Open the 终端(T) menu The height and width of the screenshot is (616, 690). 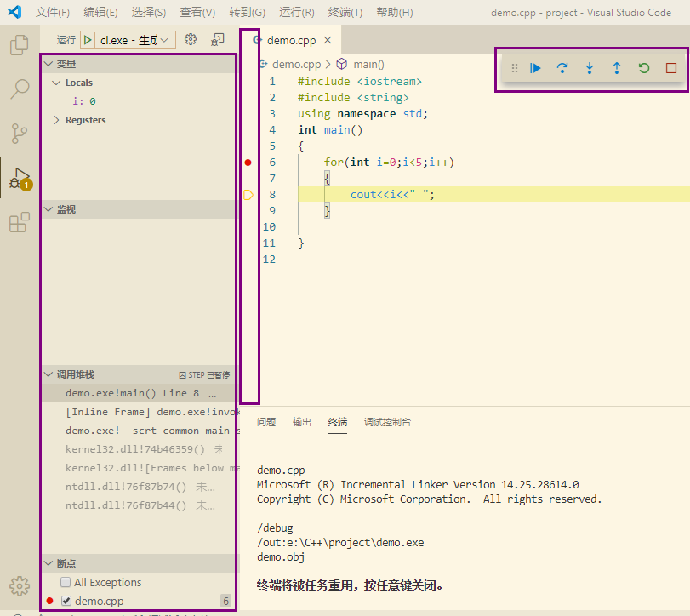(345, 12)
